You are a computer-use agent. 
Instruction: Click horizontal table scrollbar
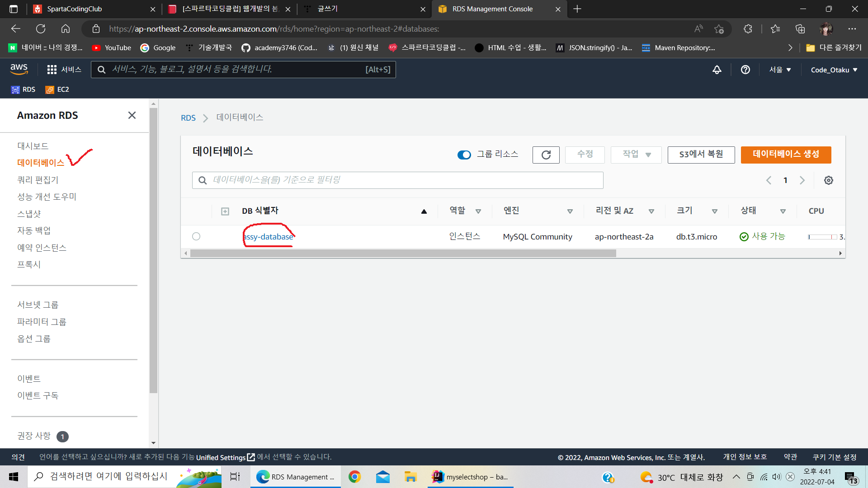pos(403,253)
